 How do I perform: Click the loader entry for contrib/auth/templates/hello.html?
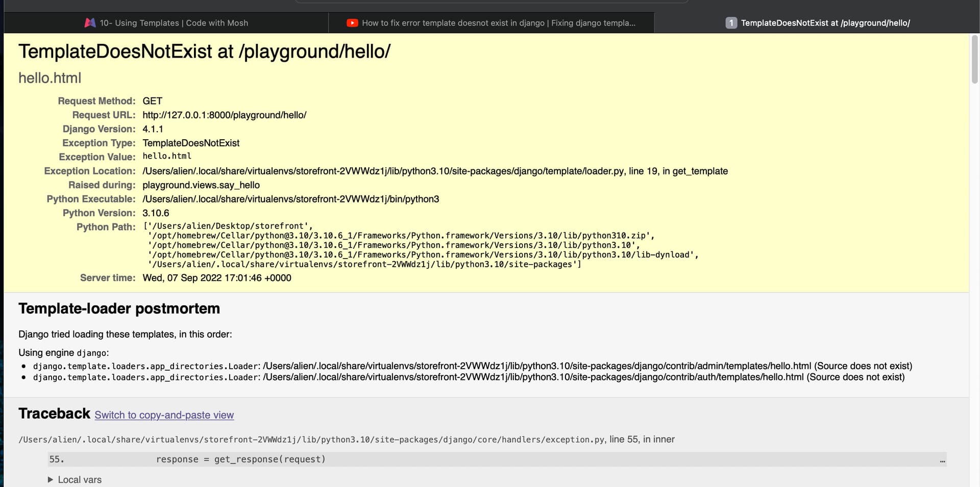[x=469, y=377]
